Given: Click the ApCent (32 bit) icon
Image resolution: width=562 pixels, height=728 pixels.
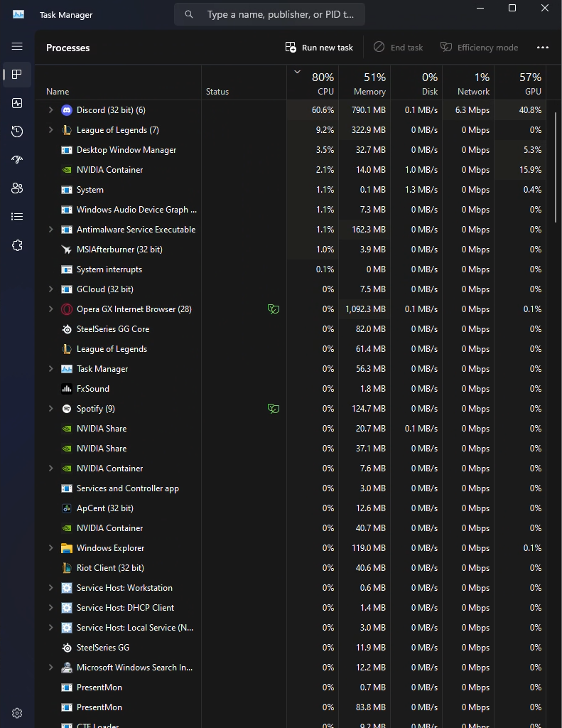Looking at the screenshot, I should 67,508.
